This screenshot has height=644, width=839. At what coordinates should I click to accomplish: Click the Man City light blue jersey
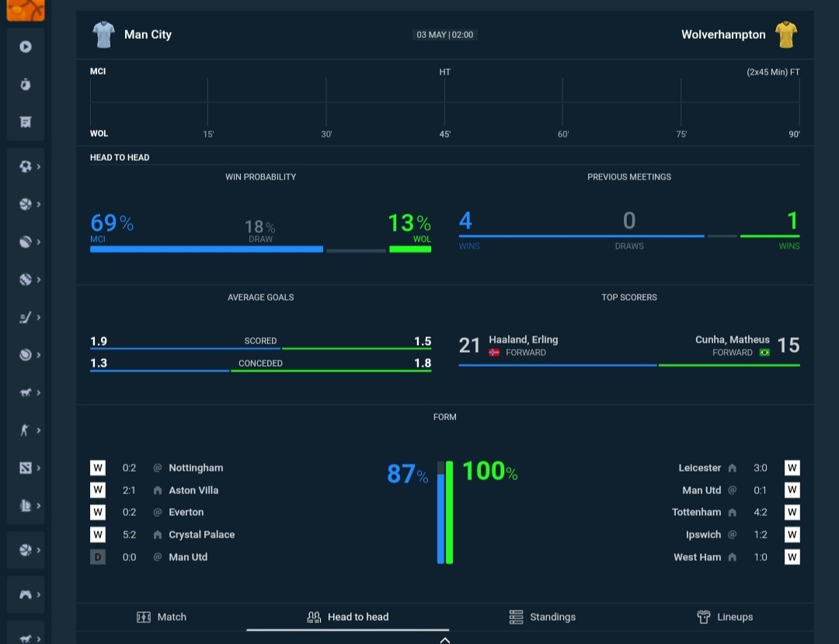click(x=104, y=35)
